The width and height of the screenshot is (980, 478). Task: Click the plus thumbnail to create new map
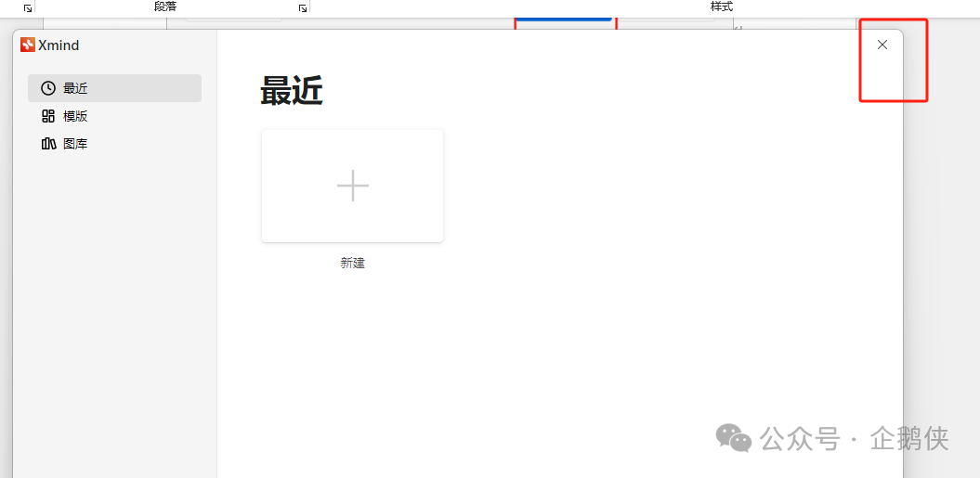tap(352, 186)
